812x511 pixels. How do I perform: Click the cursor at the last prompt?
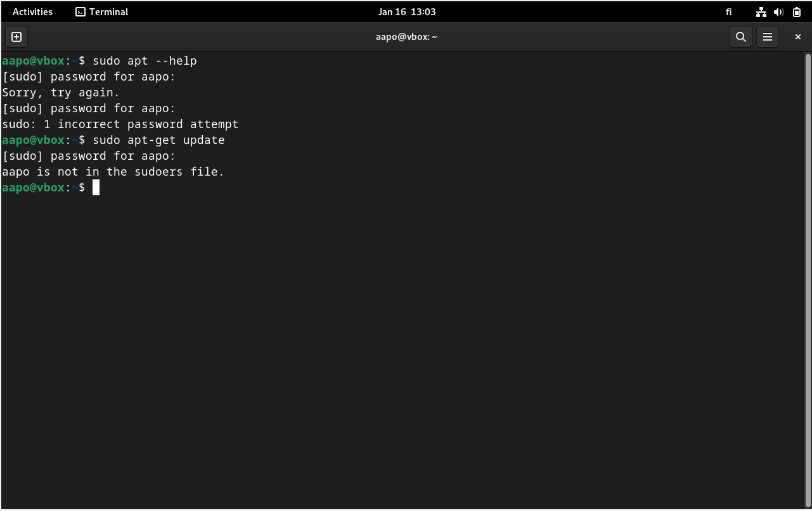click(96, 188)
